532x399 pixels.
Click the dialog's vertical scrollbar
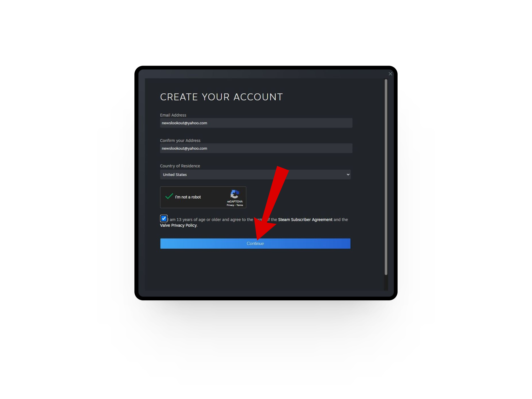click(x=386, y=177)
